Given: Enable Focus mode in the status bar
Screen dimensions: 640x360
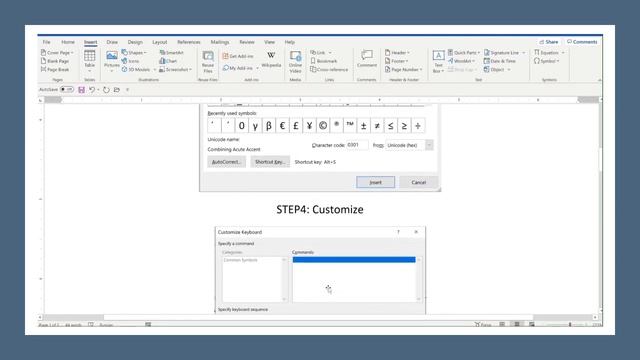Looking at the screenshot, I should point(483,325).
